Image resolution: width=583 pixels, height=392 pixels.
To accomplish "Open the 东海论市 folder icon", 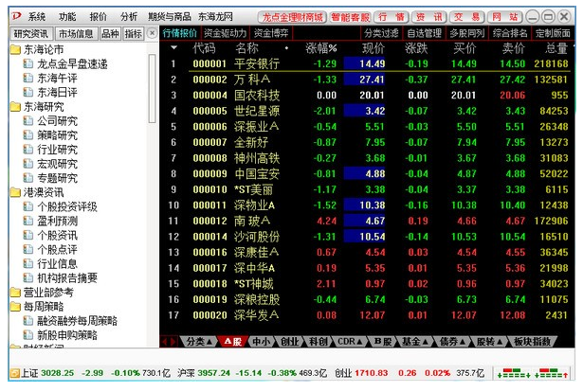I will (x=15, y=49).
